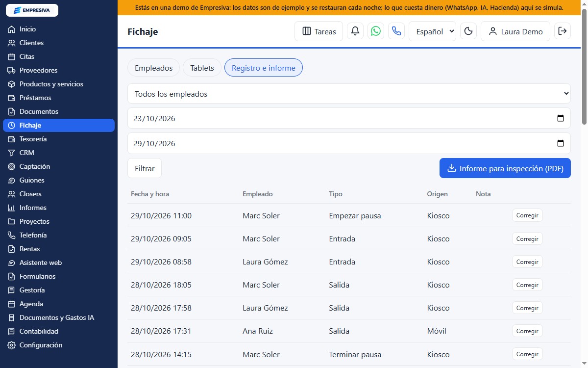This screenshot has height=368, width=588.
Task: Open the Laura Demo user button
Action: click(x=515, y=31)
